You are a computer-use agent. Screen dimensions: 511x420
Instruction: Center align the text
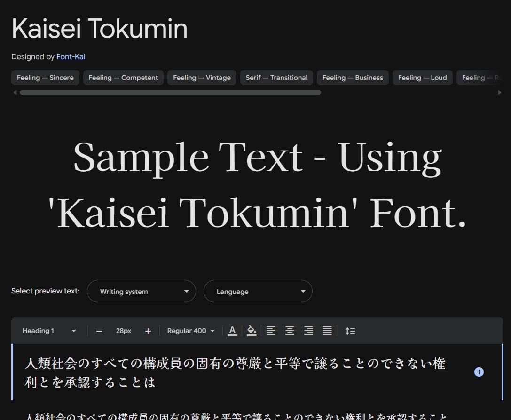[x=290, y=331]
